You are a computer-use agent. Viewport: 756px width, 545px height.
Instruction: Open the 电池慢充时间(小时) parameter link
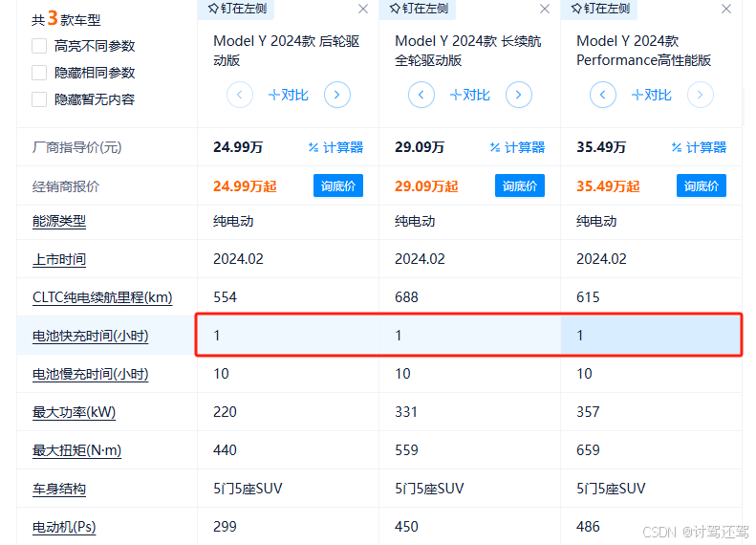point(90,374)
